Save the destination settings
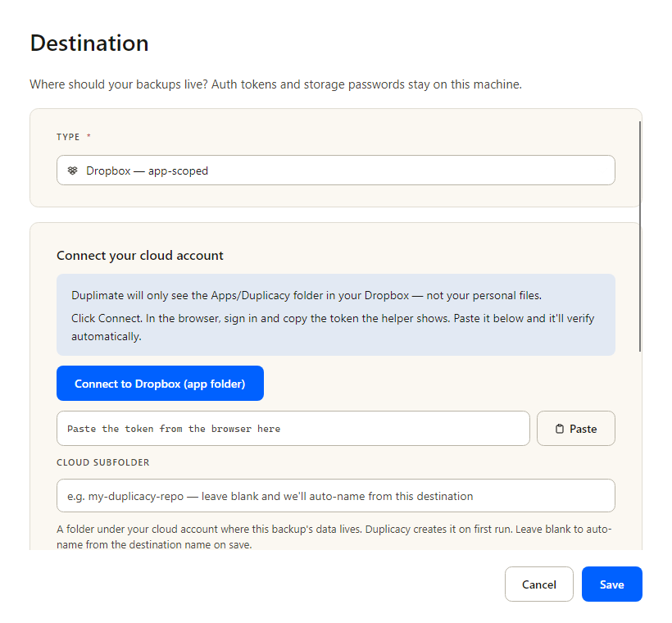 pyautogui.click(x=611, y=584)
